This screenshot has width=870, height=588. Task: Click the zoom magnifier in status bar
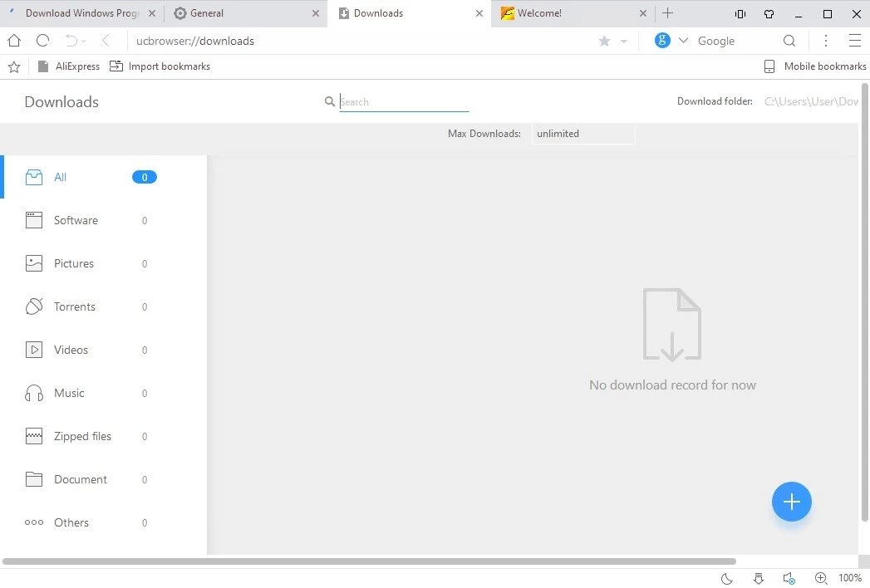coord(821,578)
